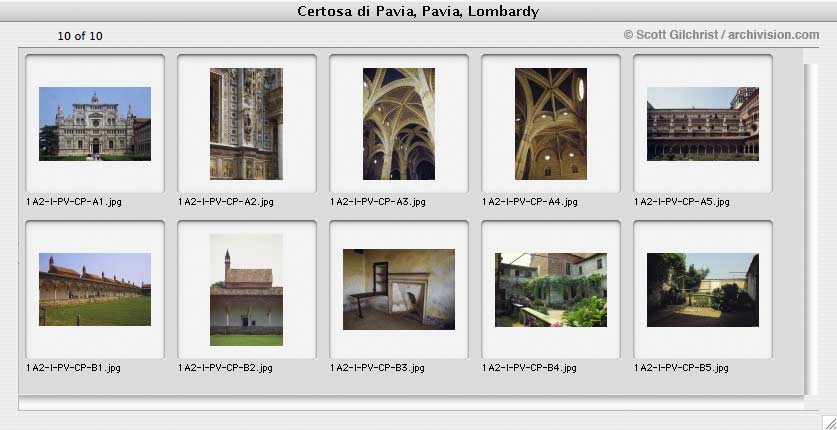Image resolution: width=837 pixels, height=430 pixels.
Task: Click the Scott Gilchrist archivision.com credit
Action: [721, 35]
